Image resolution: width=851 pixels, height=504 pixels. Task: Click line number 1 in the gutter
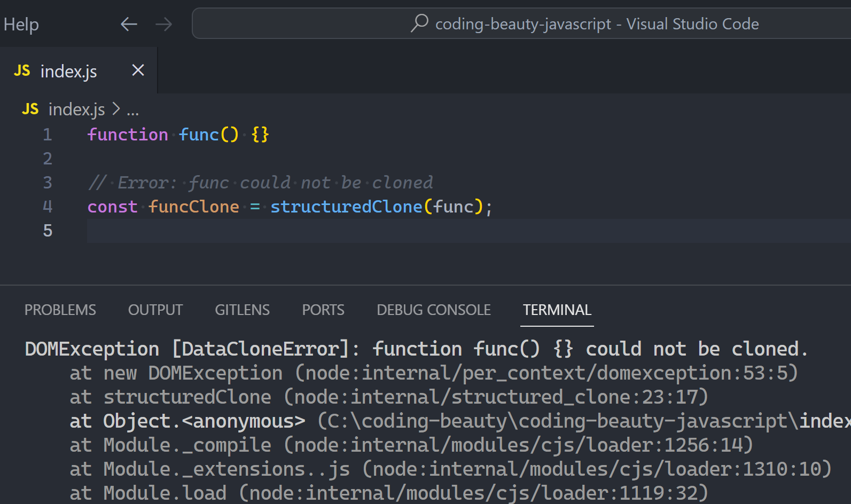click(x=48, y=135)
